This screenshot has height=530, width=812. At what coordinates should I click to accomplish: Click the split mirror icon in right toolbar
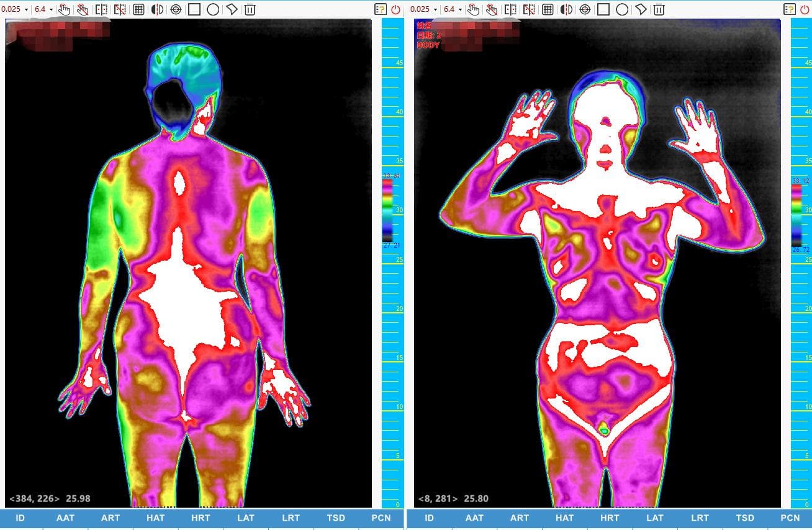pyautogui.click(x=511, y=9)
